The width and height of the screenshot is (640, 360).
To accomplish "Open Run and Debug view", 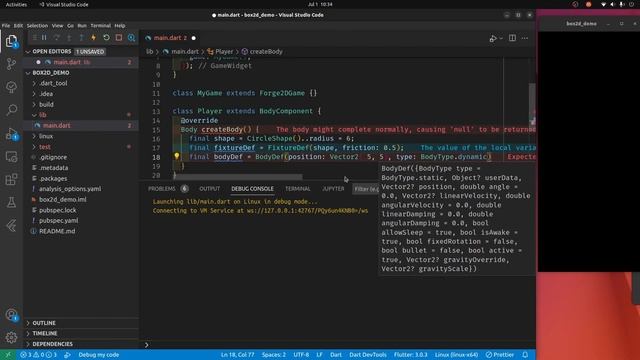I will (11, 134).
